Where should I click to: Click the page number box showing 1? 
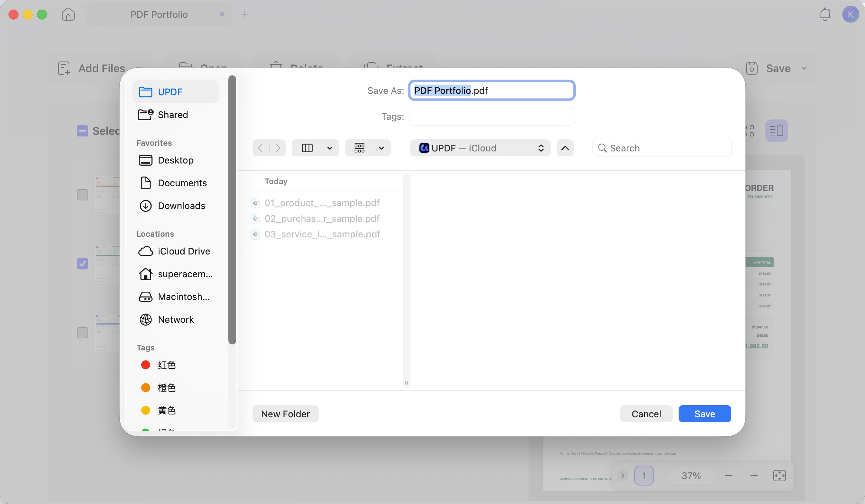pyautogui.click(x=644, y=476)
